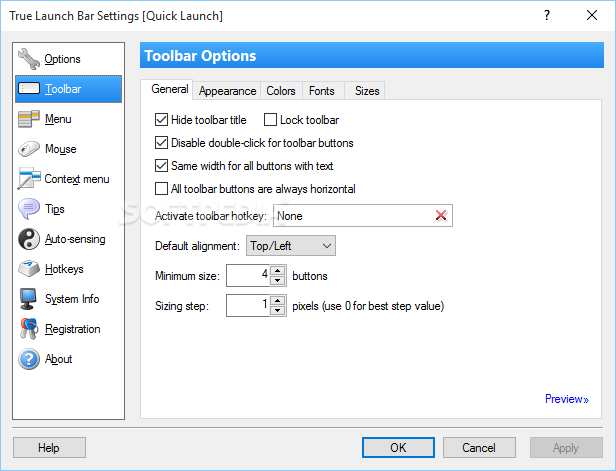Uncheck Hide toolbar title
The image size is (616, 471).
point(161,119)
